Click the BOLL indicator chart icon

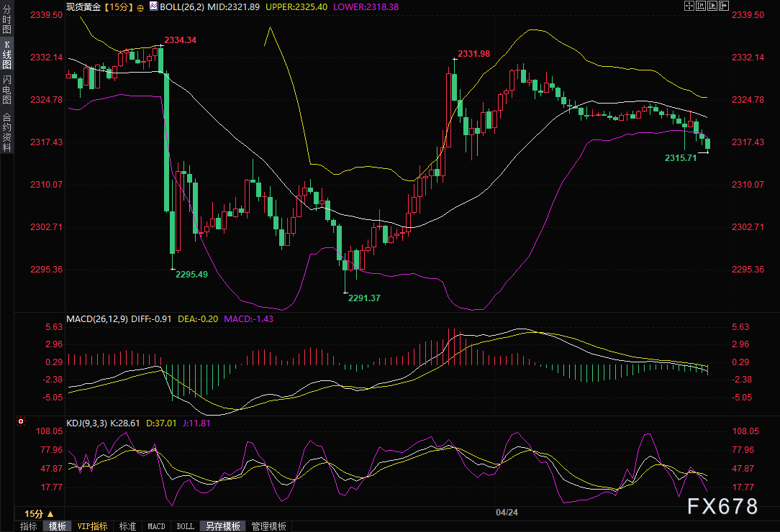coord(153,6)
